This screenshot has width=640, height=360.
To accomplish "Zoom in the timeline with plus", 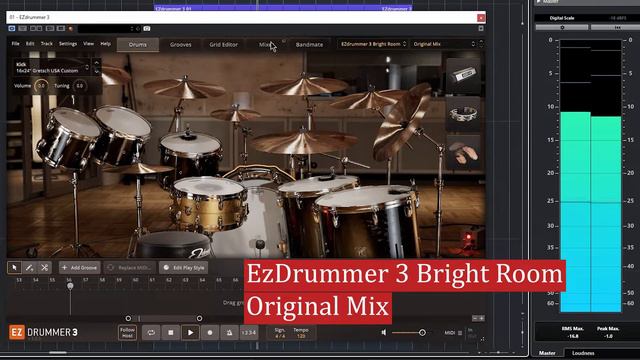I will [482, 318].
